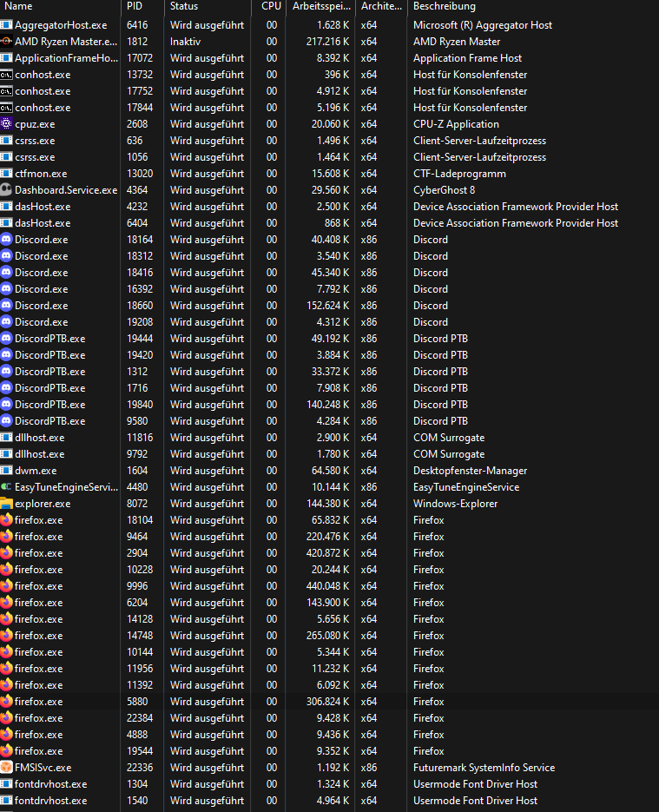659x812 pixels.
Task: Click the dasHost.exe icon with PID 4232
Action: [x=6, y=207]
